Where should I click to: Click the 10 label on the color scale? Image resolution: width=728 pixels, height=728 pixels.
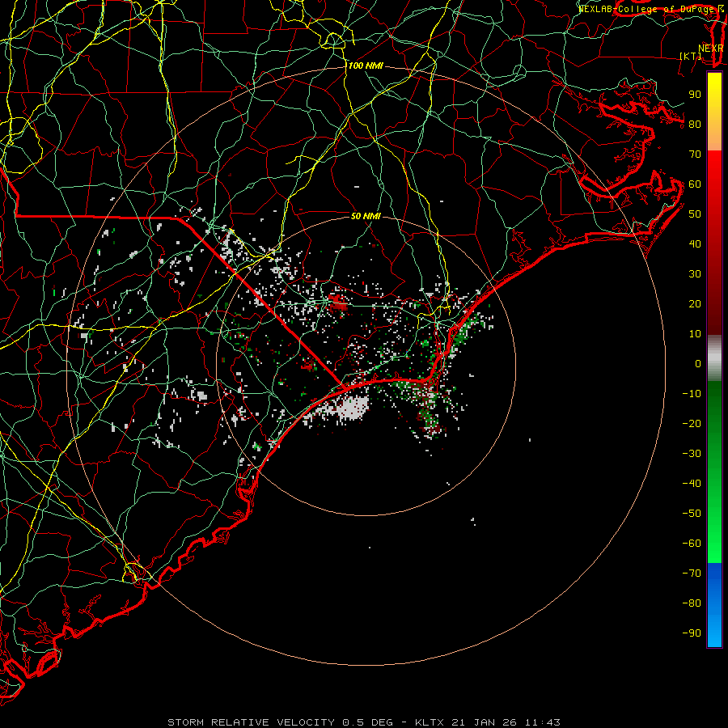click(x=695, y=334)
